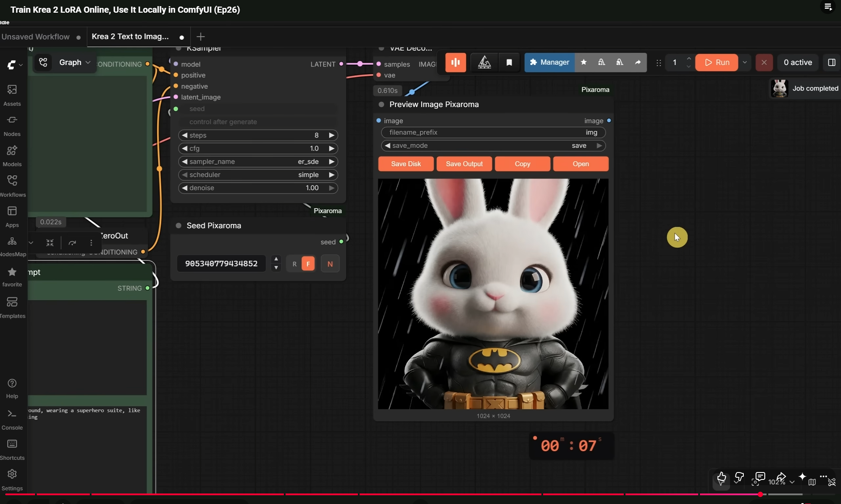The height and width of the screenshot is (504, 841).
Task: Click the node bypass curved arrow icon
Action: click(x=72, y=243)
